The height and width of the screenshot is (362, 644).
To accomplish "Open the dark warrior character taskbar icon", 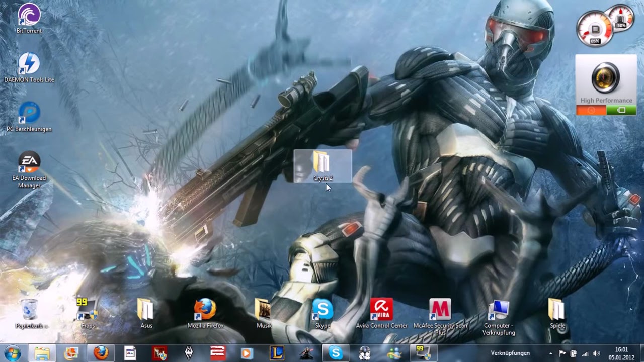I will click(x=306, y=353).
